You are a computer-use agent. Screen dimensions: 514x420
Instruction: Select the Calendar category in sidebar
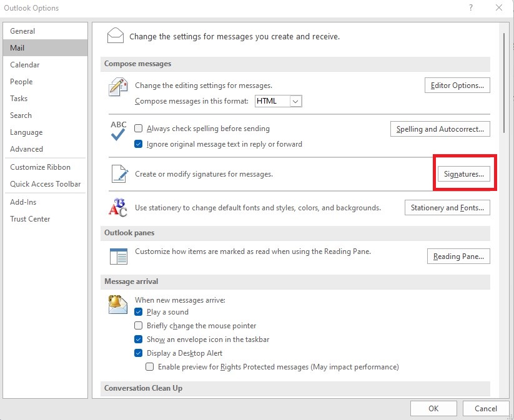point(25,65)
